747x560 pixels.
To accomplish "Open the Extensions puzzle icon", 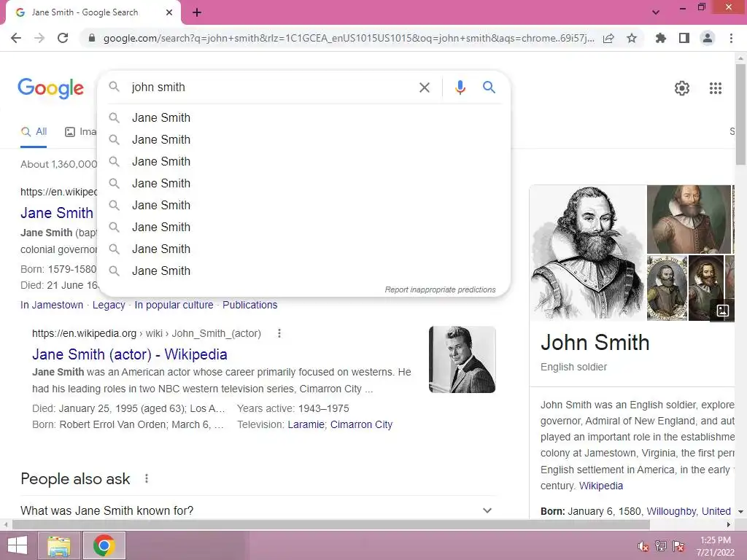I will tap(660, 38).
